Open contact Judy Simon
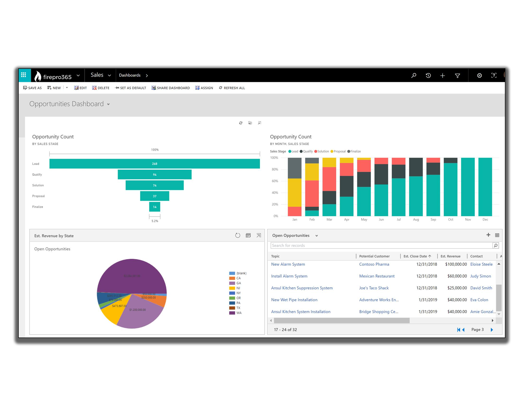532x411 pixels. [481, 276]
